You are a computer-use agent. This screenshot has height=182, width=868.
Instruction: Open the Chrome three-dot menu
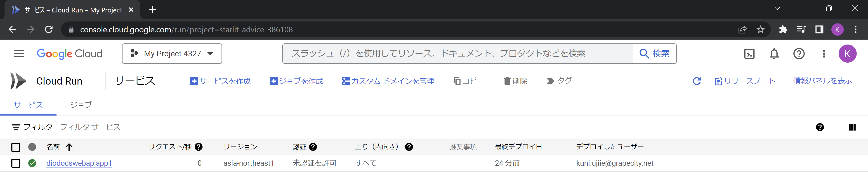click(856, 30)
